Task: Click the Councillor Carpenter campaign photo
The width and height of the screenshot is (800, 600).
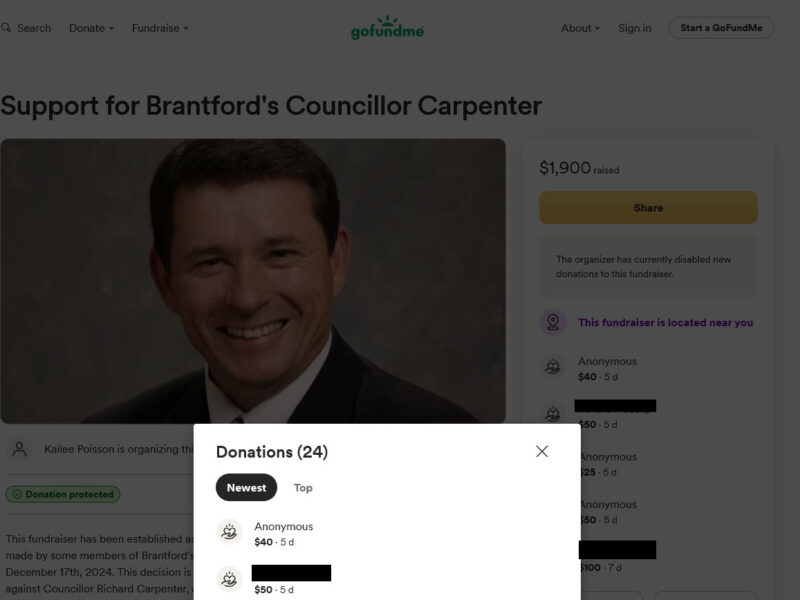Action: tap(253, 281)
